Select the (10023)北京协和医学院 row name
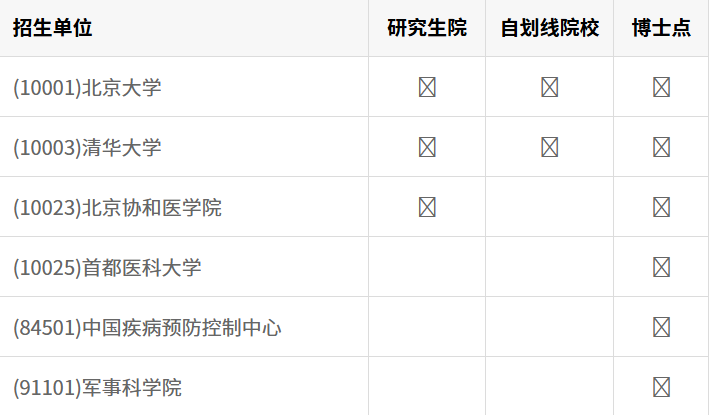This screenshot has width=709, height=415. tap(117, 207)
